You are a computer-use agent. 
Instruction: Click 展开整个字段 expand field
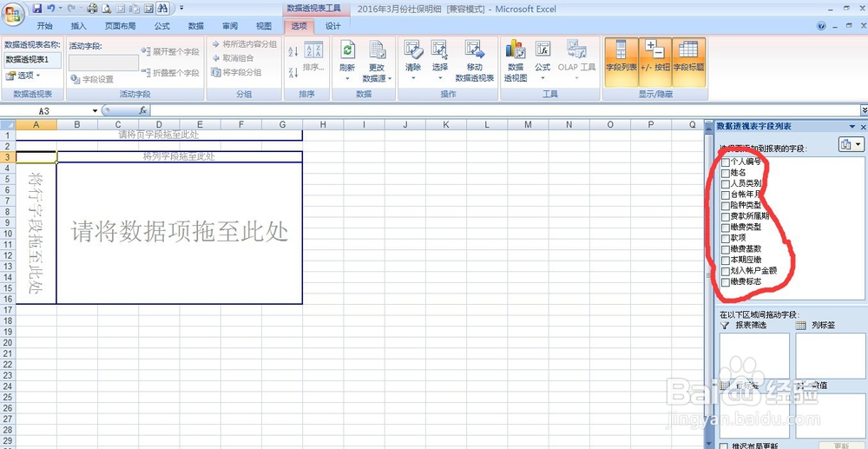point(170,51)
